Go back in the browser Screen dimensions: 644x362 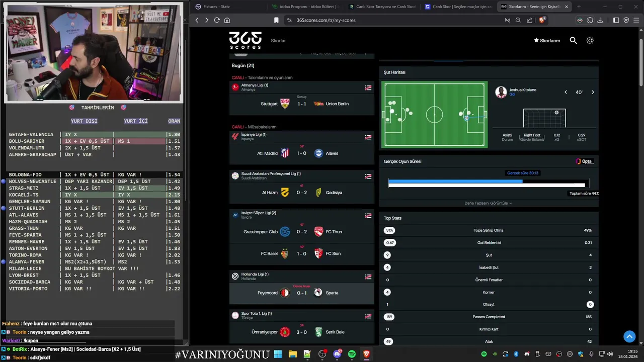pos(197,20)
